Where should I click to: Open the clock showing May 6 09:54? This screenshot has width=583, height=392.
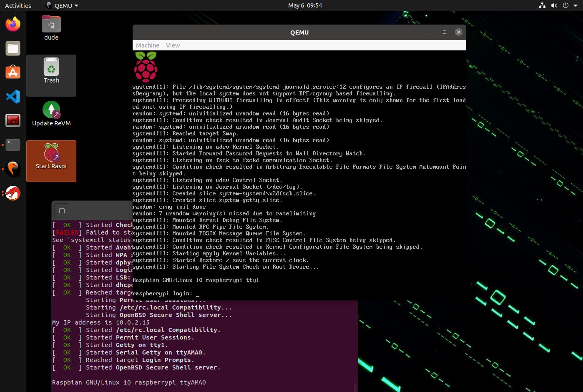[x=305, y=5]
